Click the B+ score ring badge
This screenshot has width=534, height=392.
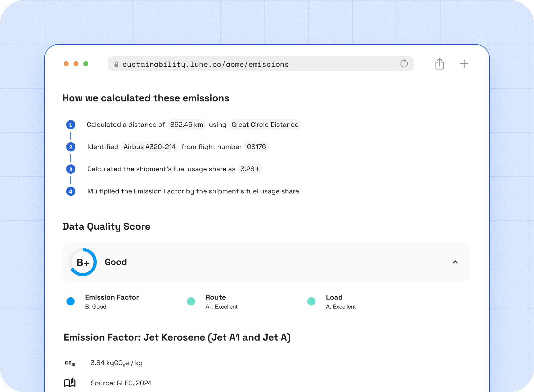(x=83, y=262)
